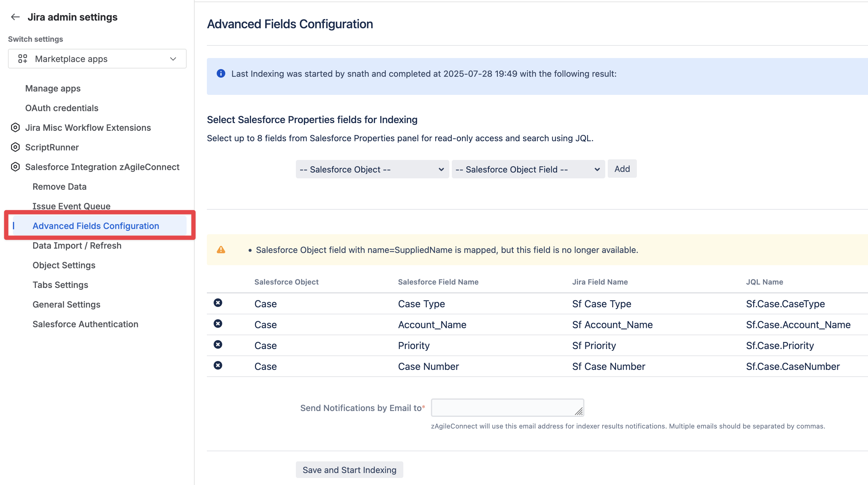Click the Case Type field name cell
Screen dimensions: 868x485
pyautogui.click(x=421, y=304)
